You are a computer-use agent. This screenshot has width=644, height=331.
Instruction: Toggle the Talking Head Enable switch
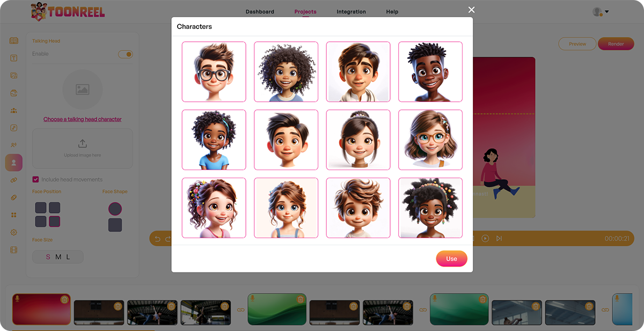pos(125,54)
